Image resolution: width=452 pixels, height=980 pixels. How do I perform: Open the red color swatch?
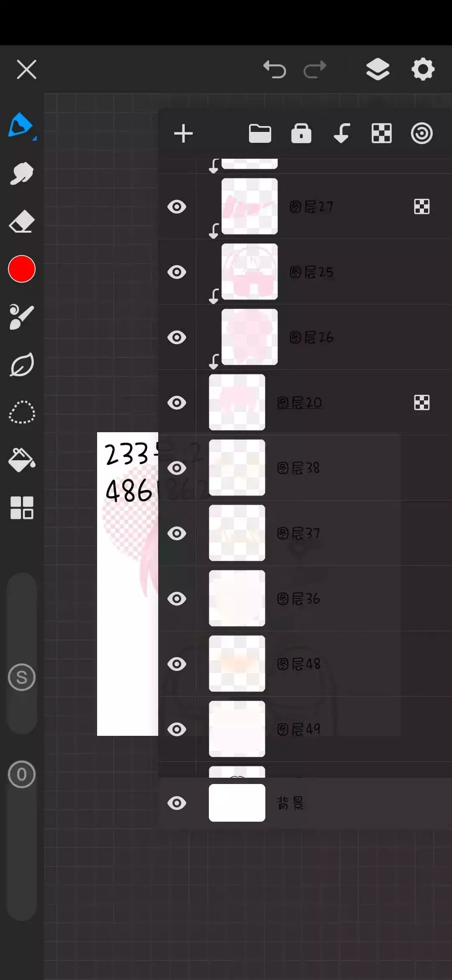(22, 269)
